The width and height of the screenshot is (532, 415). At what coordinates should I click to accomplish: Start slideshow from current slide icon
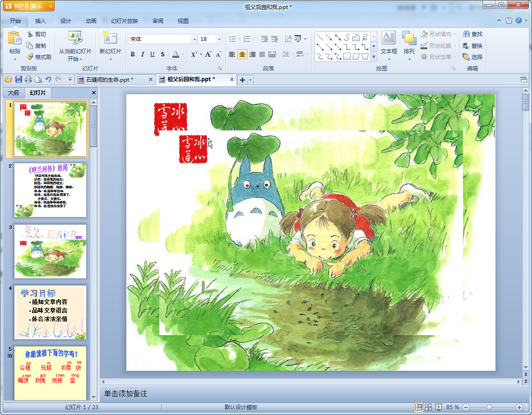pyautogui.click(x=75, y=38)
